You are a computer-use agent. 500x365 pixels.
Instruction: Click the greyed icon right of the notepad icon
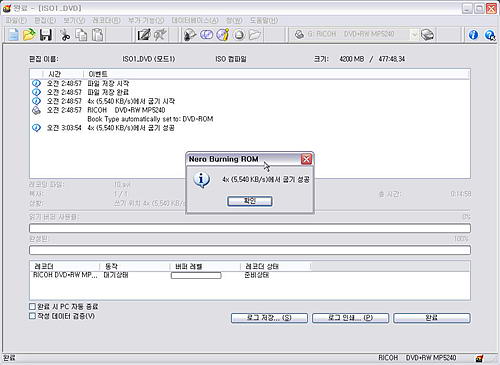click(x=160, y=35)
